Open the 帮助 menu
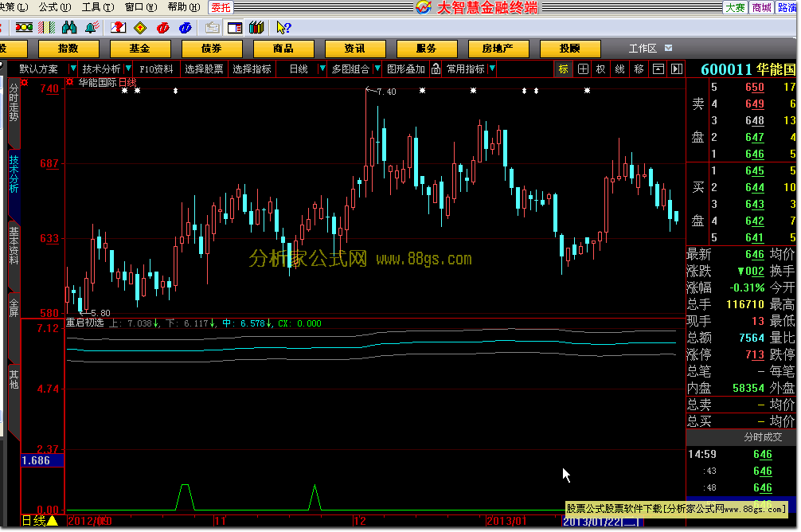 tap(183, 7)
